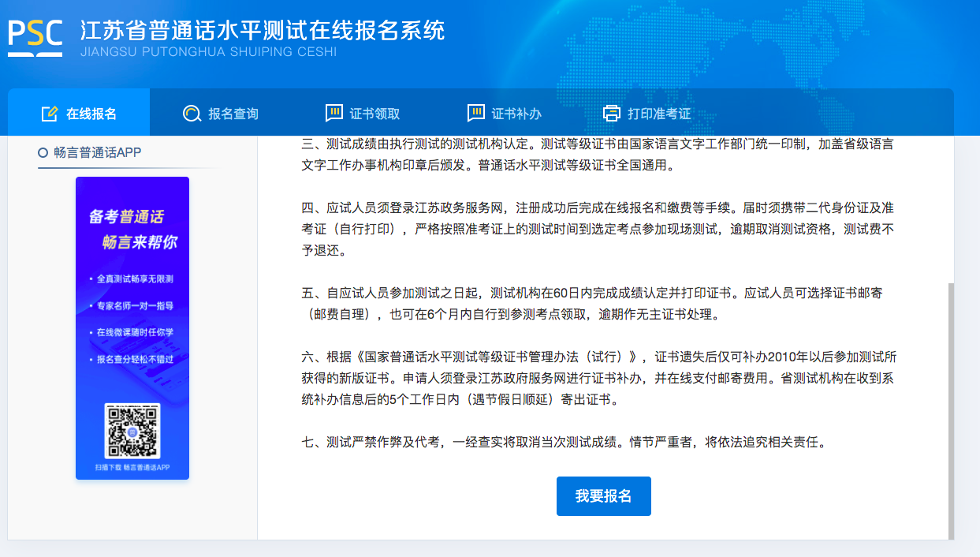Click the PSC logo in the header
This screenshot has height=557, width=980.
(35, 37)
